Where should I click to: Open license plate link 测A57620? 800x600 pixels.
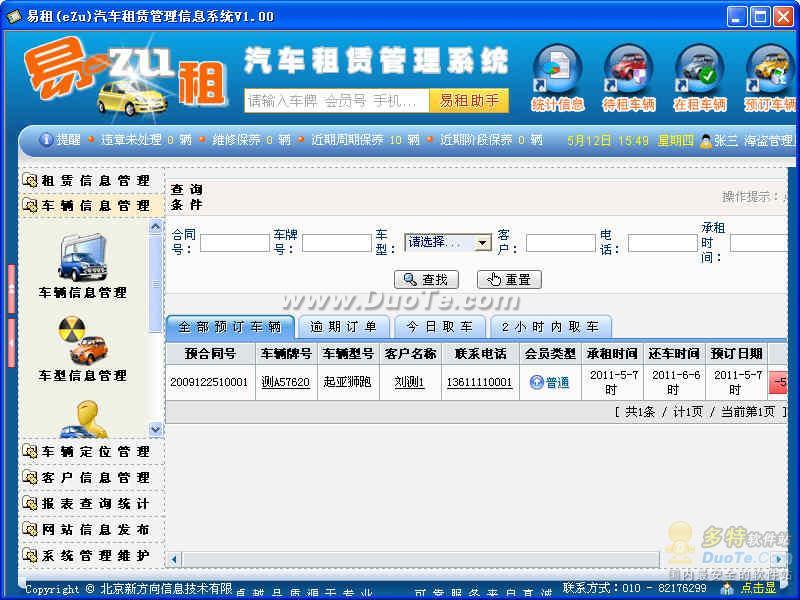pyautogui.click(x=285, y=382)
